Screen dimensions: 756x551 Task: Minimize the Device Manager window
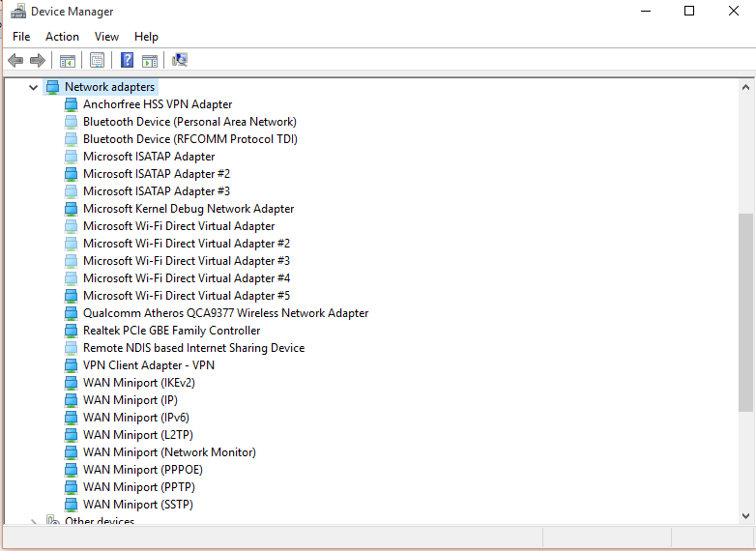646,11
